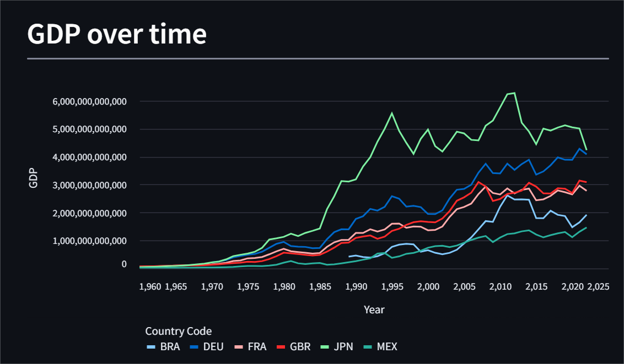Screen dimensions: 624x364
Task: Click the FRA pink legend swatch
Action: 238,347
